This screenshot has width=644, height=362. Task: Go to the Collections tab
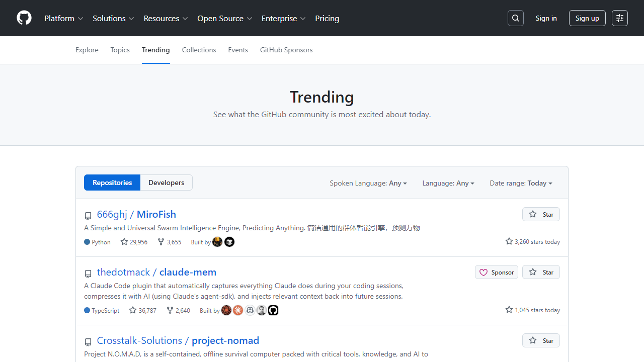(x=199, y=50)
